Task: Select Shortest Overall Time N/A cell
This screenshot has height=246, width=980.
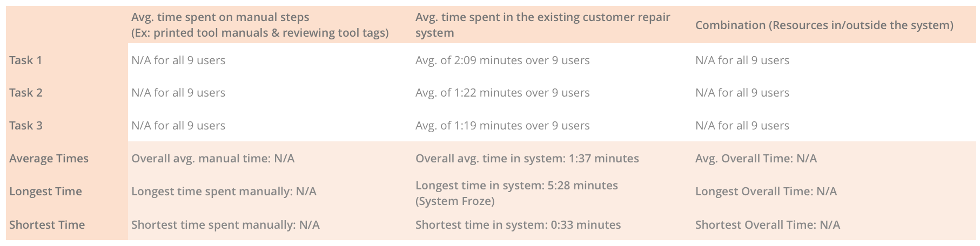Action: click(767, 225)
